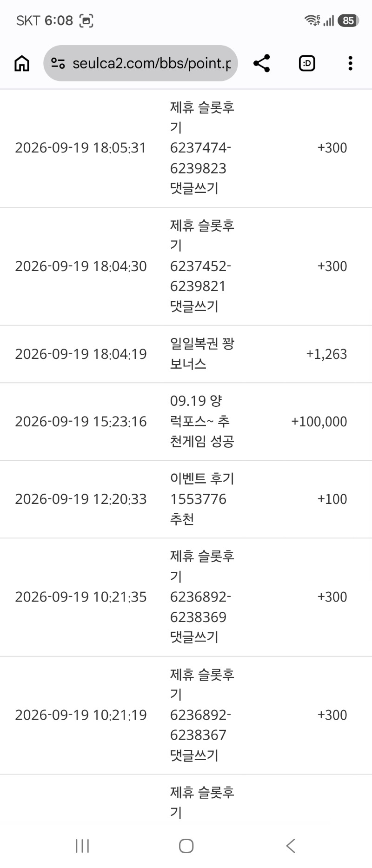Tap the +100,000 points amount

[x=319, y=422]
